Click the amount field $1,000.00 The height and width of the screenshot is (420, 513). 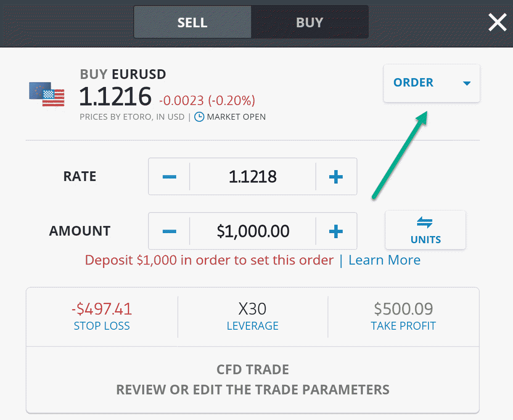click(x=253, y=231)
